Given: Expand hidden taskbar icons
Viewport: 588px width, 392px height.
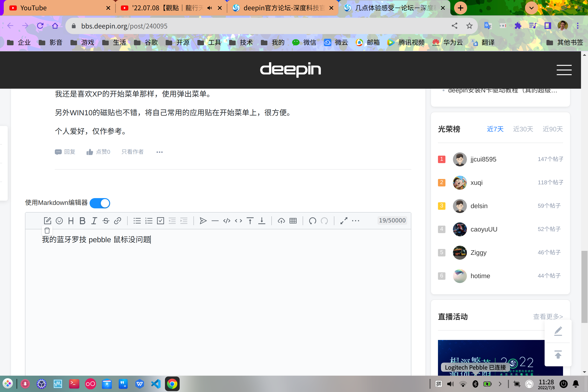Looking at the screenshot, I should pos(500,384).
